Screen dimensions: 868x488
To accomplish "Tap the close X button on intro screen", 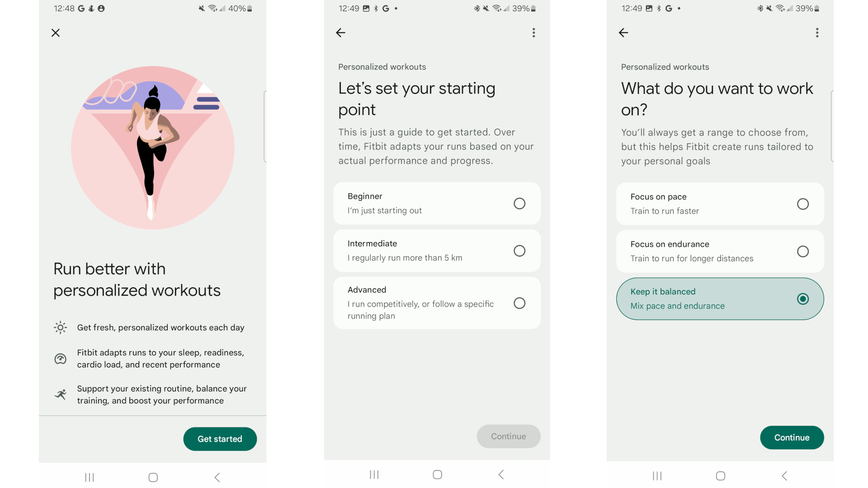I will tap(56, 32).
